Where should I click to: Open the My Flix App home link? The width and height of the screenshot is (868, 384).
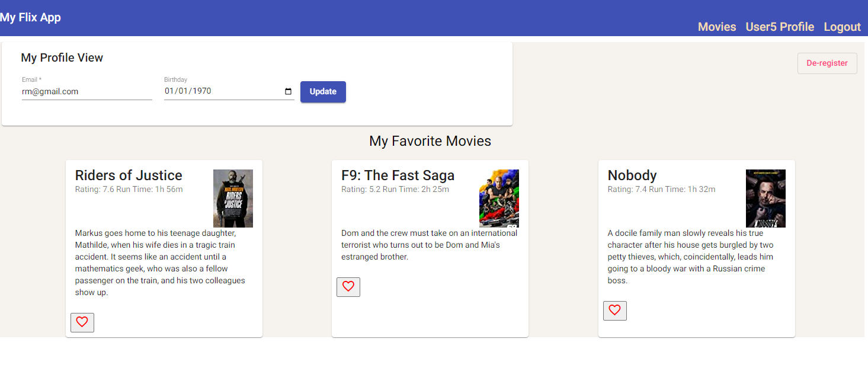pos(31,17)
